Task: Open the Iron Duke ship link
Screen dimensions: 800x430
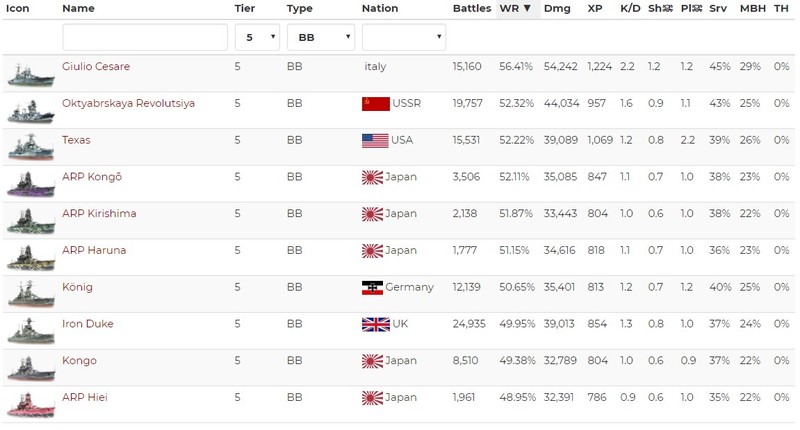Action: 86,324
